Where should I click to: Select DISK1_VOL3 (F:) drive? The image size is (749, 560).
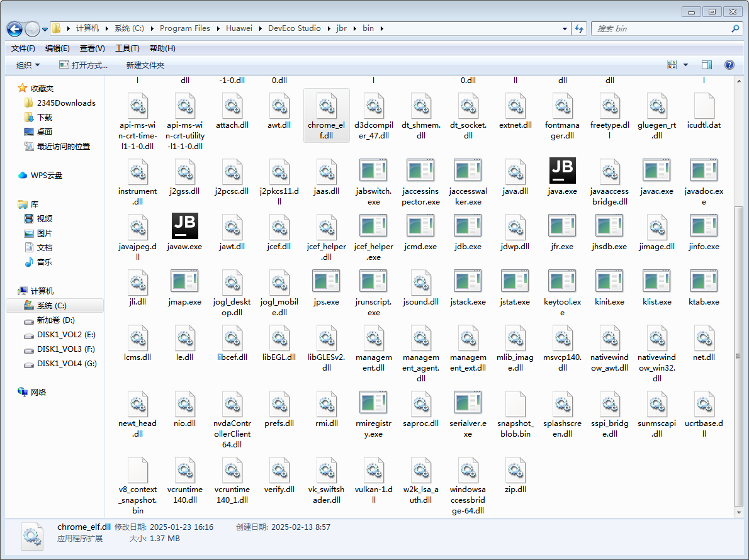(60, 349)
